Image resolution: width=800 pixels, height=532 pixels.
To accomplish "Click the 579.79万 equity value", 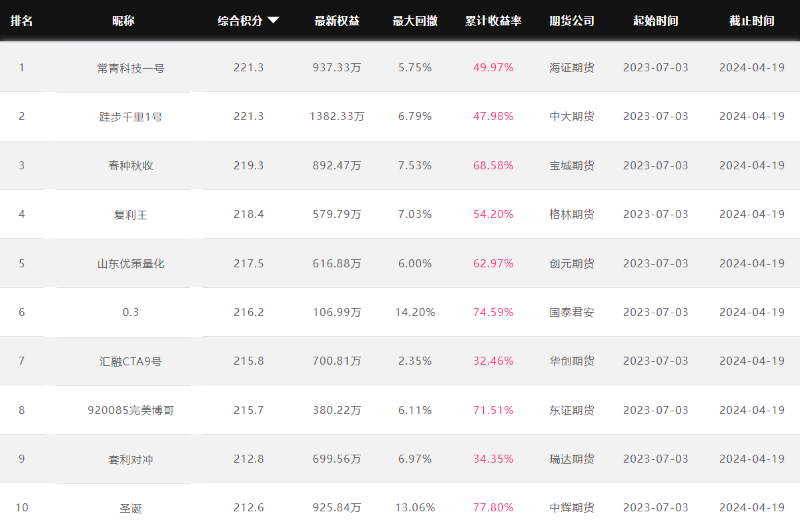I will (x=337, y=215).
